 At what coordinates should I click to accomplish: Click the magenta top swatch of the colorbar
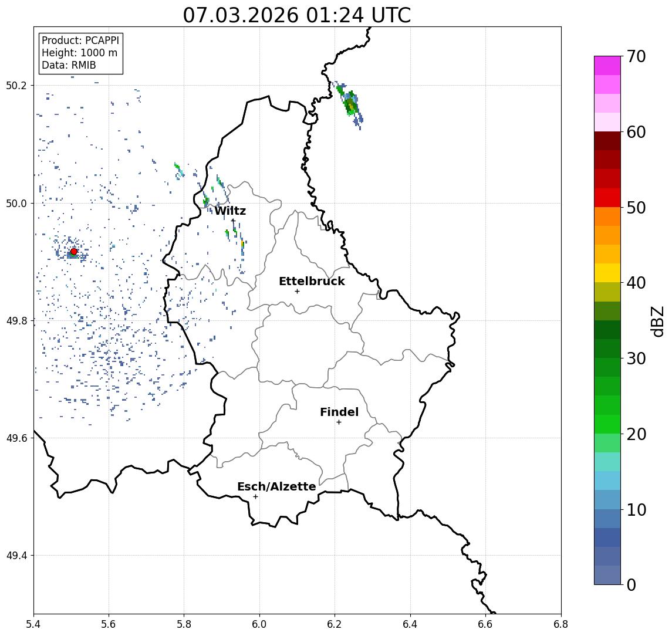point(607,66)
